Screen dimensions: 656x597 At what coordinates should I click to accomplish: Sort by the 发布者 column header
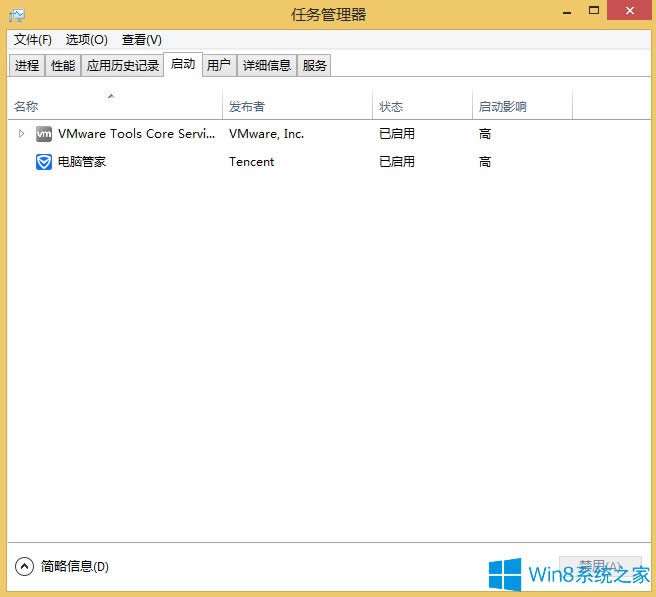pyautogui.click(x=247, y=106)
